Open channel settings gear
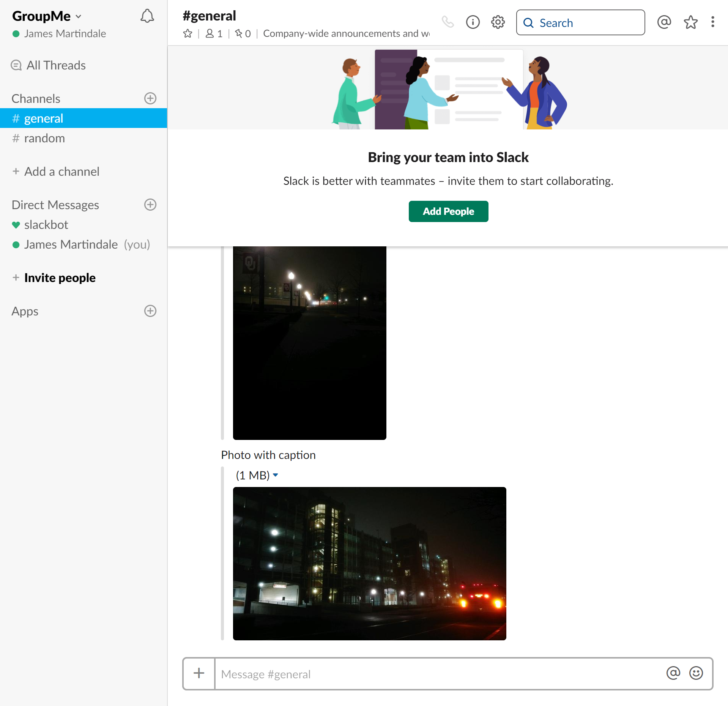Viewport: 728px width, 706px height. pos(498,22)
